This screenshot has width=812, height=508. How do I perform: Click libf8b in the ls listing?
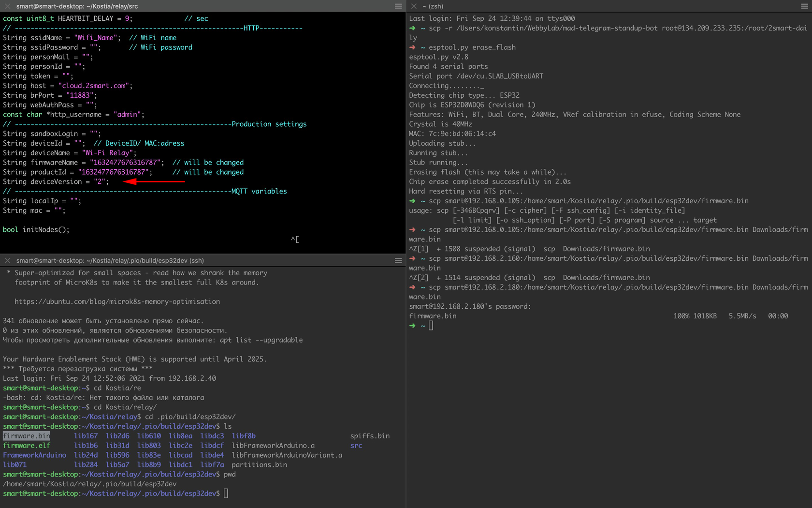click(x=244, y=436)
